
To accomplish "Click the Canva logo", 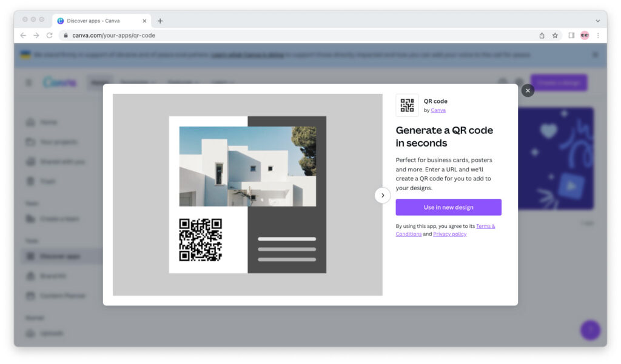I will [60, 82].
